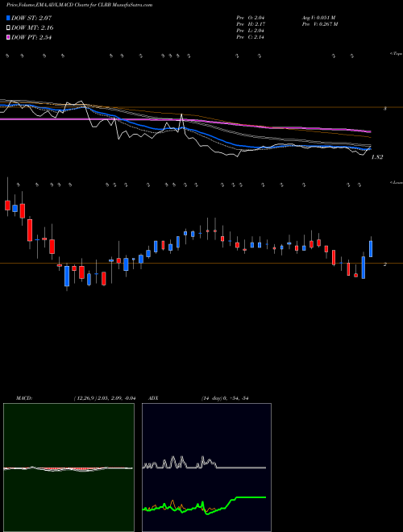Click the 'MACD:' panel heading
This screenshot has width=403, height=532.
pos(24,398)
